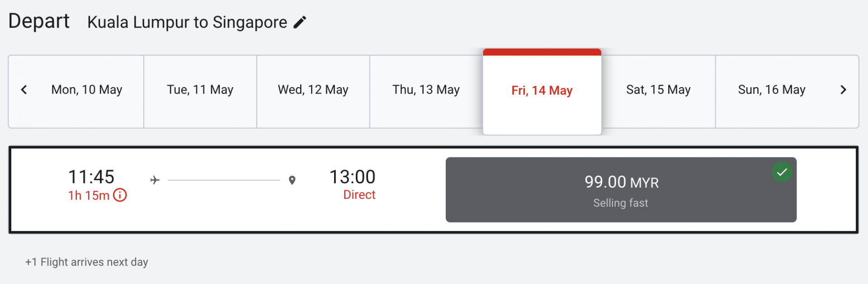Choose Tue, 11 May as departure day
The height and width of the screenshot is (284, 868).
click(200, 90)
